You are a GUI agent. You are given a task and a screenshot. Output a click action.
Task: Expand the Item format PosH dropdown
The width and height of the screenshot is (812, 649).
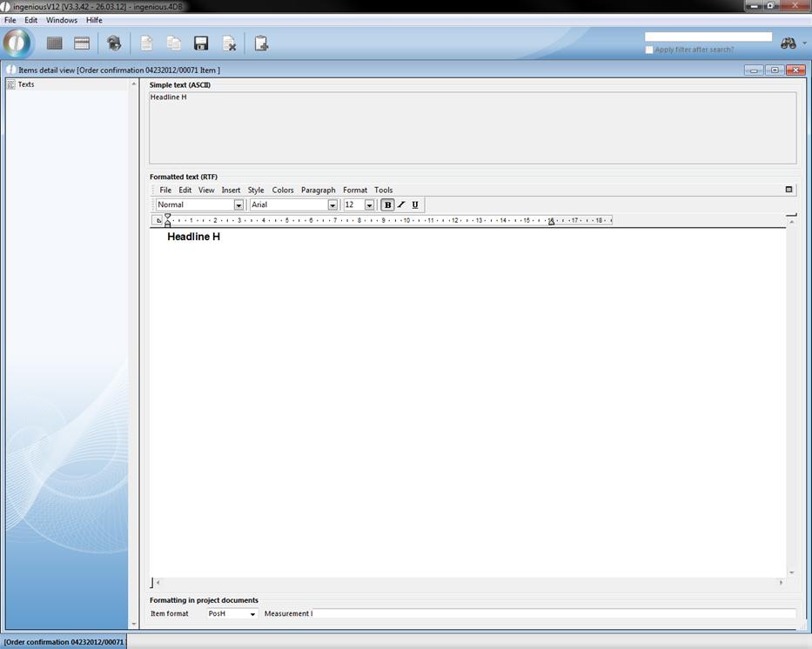tap(252, 614)
